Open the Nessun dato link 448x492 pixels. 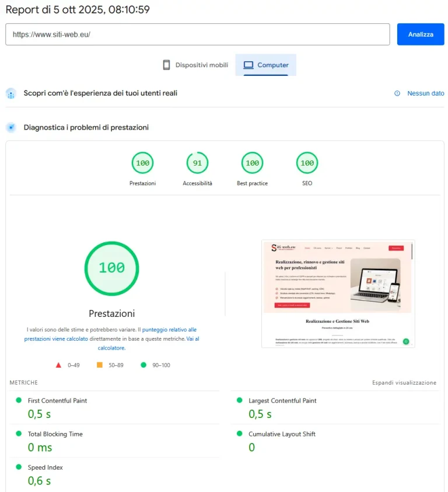[425, 93]
